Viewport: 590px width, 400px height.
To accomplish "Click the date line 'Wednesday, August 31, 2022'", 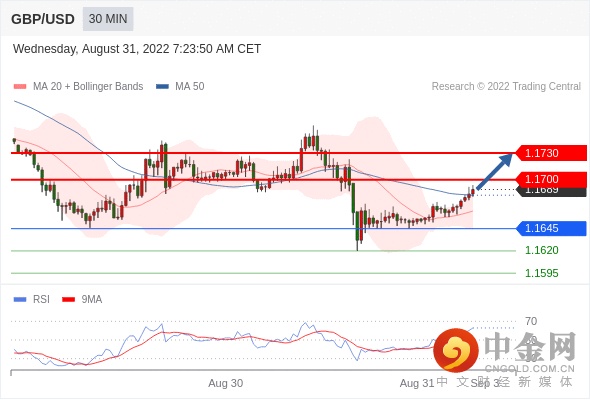I will pyautogui.click(x=91, y=49).
